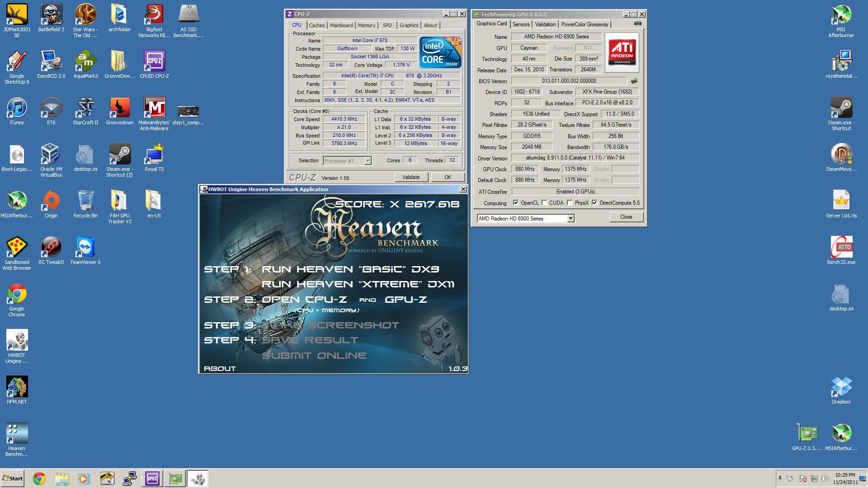The height and width of the screenshot is (488, 868).
Task: Open the SPD tab in CPU-Z
Action: (x=387, y=25)
